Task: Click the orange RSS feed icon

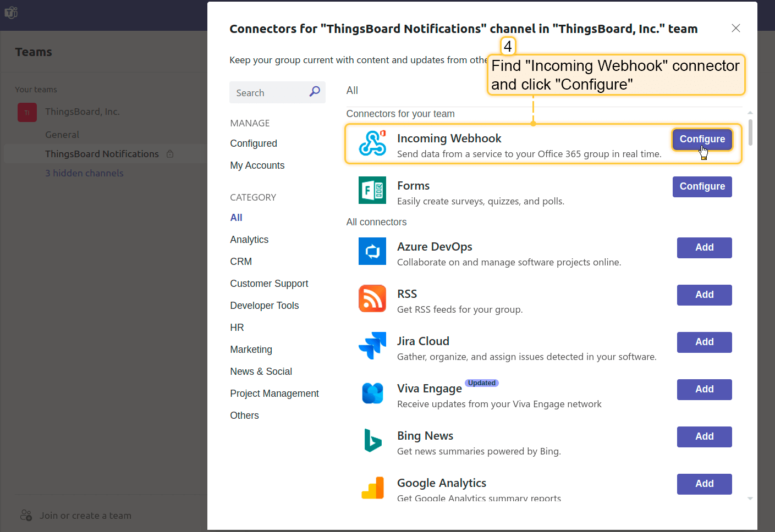Action: 372,298
